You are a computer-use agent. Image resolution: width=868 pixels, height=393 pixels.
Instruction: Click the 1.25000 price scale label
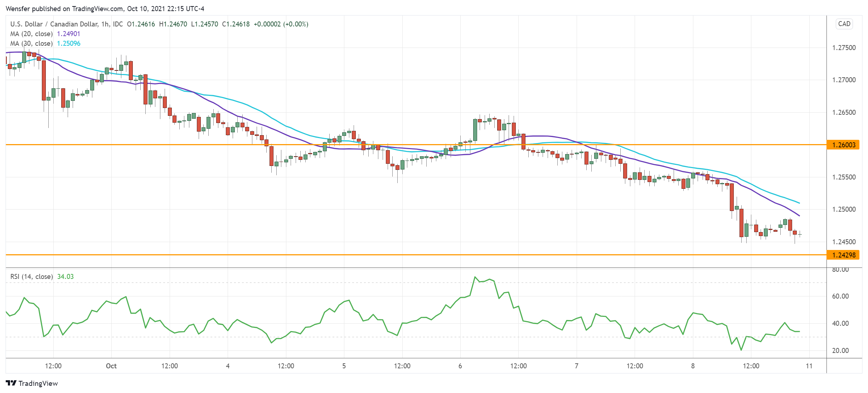844,210
